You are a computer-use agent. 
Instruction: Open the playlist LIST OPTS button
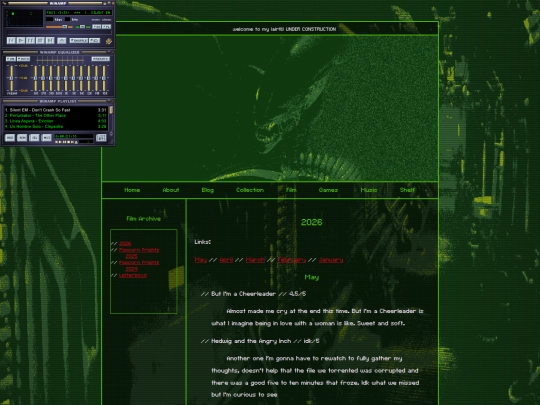(101, 138)
